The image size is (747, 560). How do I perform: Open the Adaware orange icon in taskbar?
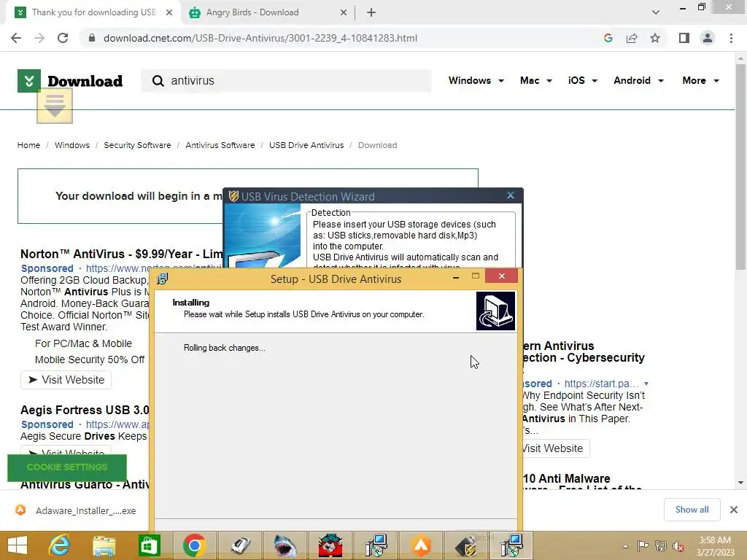click(421, 545)
